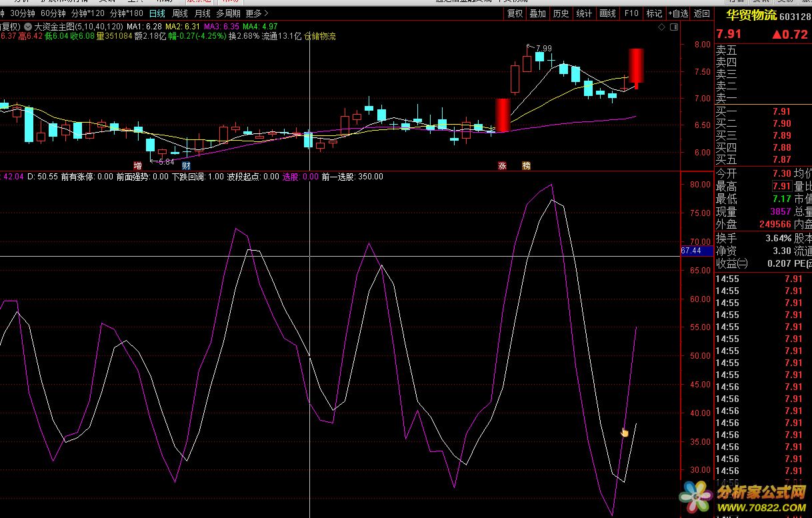Select the 买三 bid row
The image size is (812, 518).
[x=763, y=135]
